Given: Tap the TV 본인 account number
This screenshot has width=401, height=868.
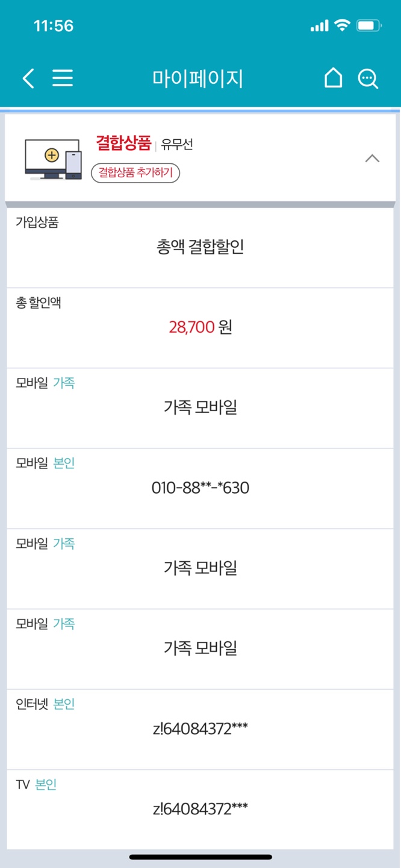Looking at the screenshot, I should 200,809.
